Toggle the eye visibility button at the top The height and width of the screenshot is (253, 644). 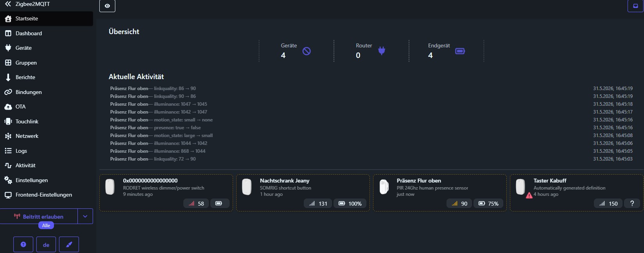point(107,6)
